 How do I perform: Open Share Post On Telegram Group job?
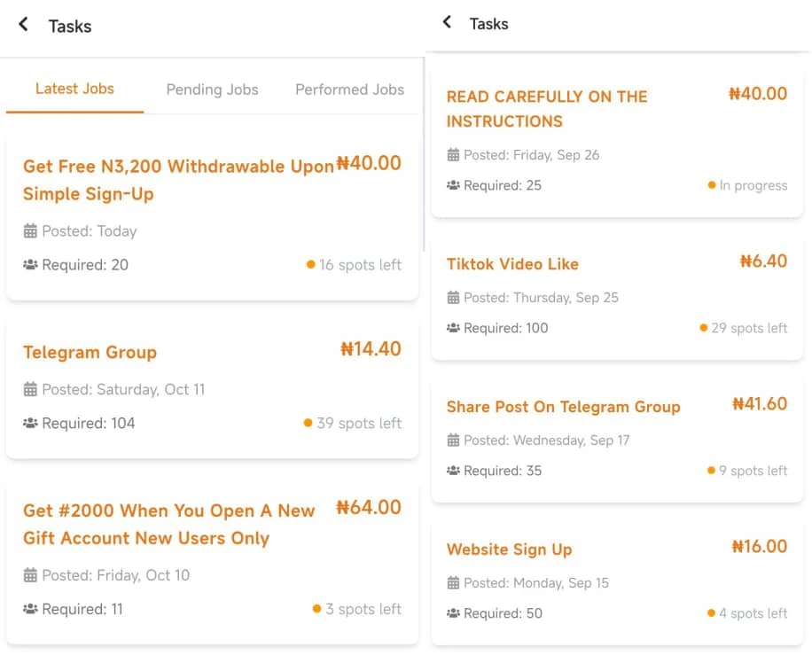[563, 407]
